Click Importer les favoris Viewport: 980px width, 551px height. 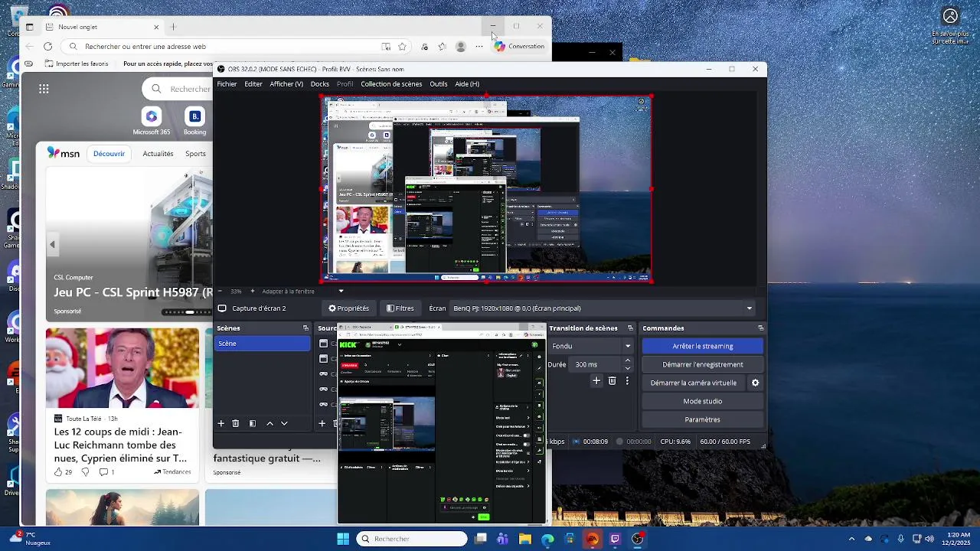click(76, 64)
